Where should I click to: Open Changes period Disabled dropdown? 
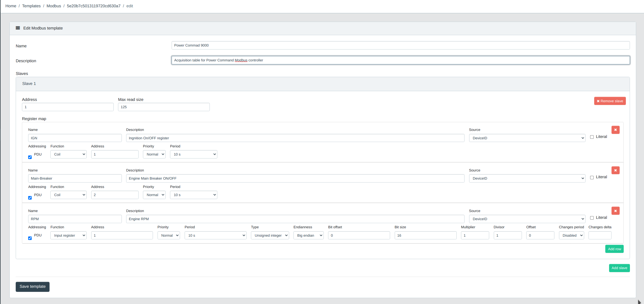point(571,236)
